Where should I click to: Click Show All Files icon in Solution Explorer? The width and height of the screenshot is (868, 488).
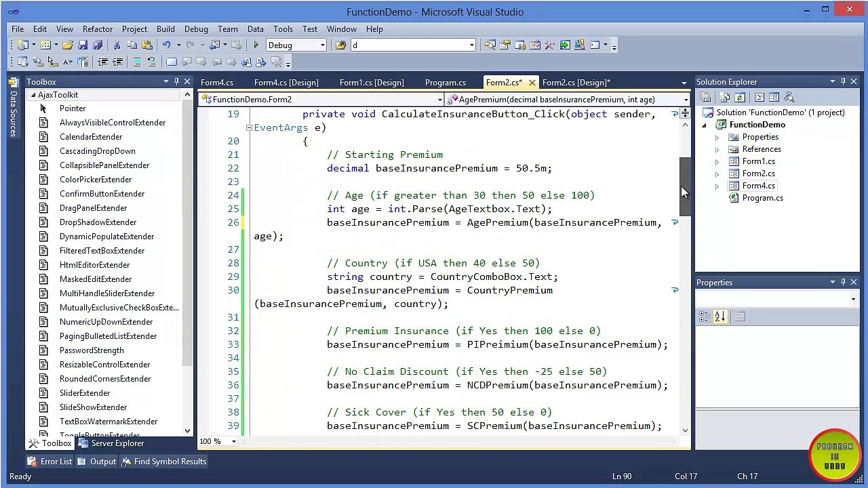click(x=725, y=97)
